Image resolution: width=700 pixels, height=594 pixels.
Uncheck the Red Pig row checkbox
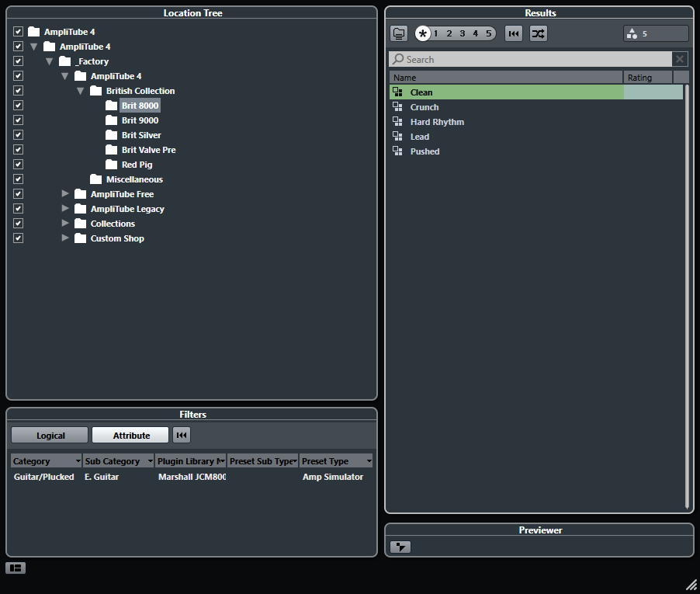tap(19, 165)
